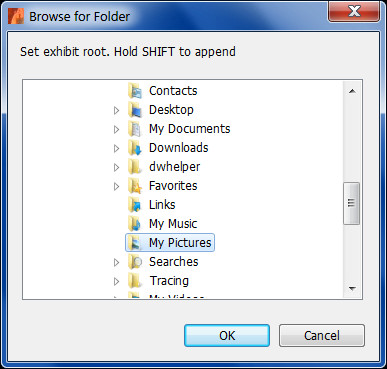Click the folder list scrollbar thumb
Screen dimensions: 387x369
click(351, 203)
